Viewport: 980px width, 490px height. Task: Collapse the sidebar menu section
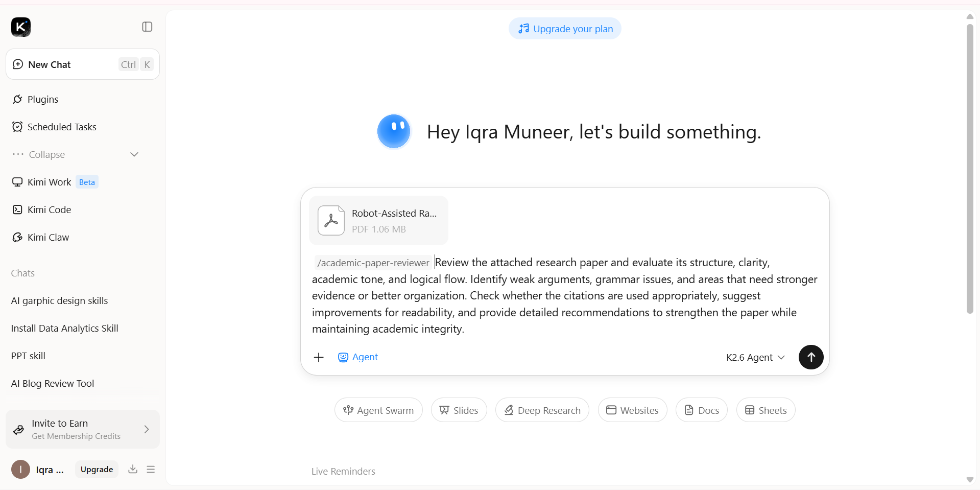(76, 154)
